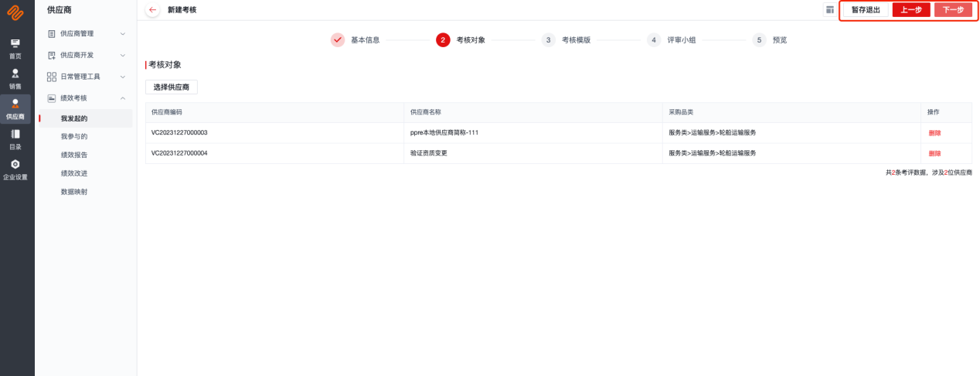Click supplier code VC20231227000003
Viewport: 980px width, 376px height.
(179, 132)
